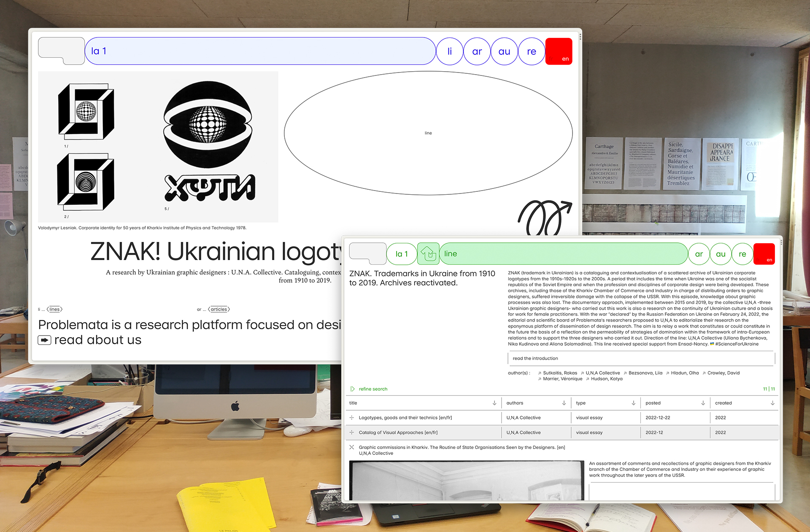Click 'read about us' link

97,339
